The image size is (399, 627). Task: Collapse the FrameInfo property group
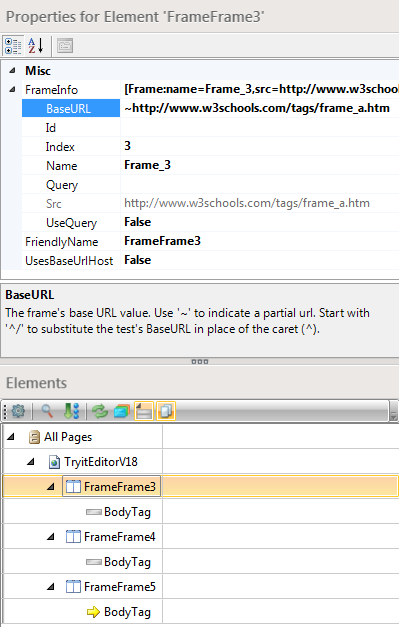[x=12, y=89]
